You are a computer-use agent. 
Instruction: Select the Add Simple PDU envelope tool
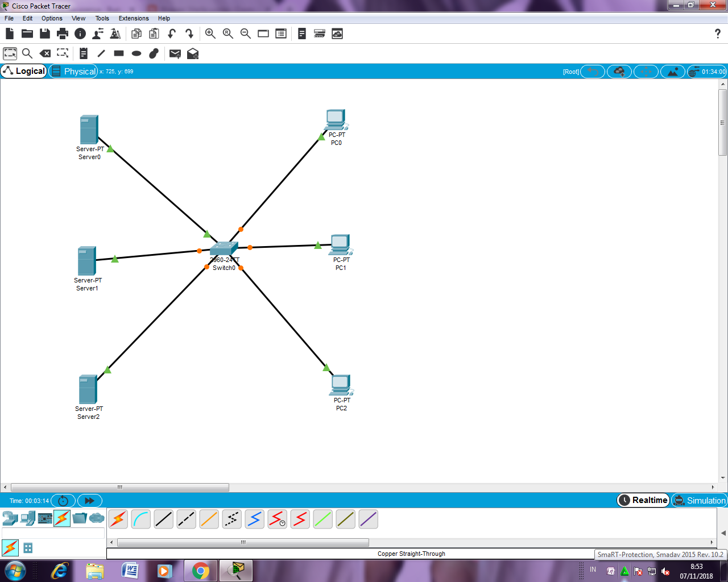coord(175,53)
